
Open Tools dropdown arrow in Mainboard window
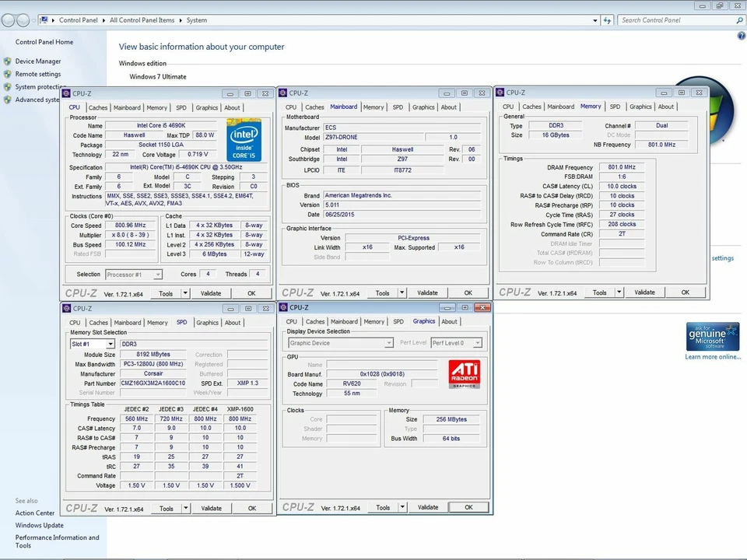click(402, 293)
